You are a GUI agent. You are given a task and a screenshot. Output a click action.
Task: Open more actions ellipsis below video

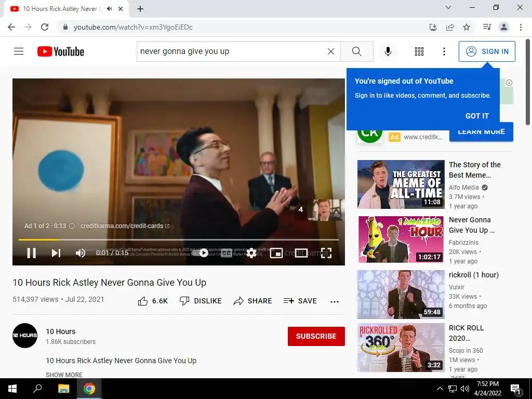(x=335, y=301)
